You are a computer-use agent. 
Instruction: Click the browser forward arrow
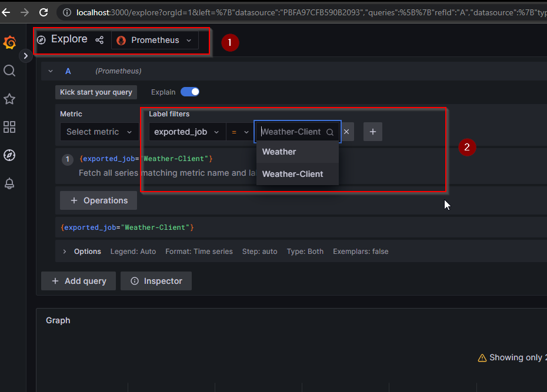(x=25, y=12)
